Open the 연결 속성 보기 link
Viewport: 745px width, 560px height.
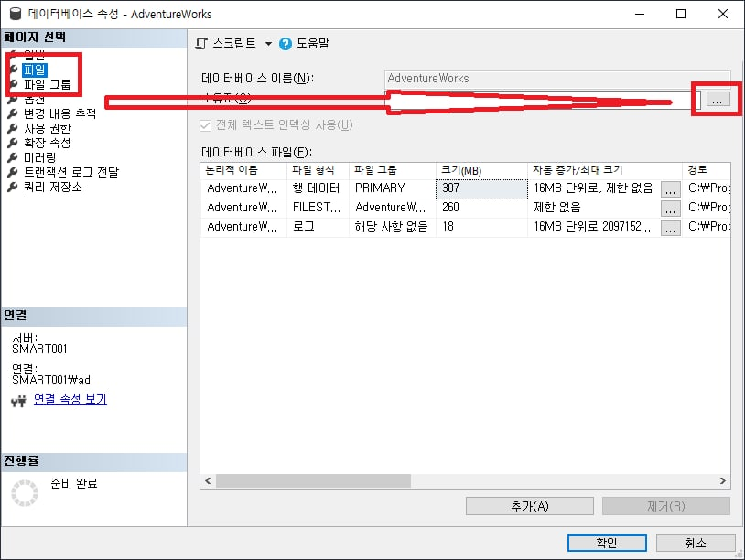pos(70,400)
